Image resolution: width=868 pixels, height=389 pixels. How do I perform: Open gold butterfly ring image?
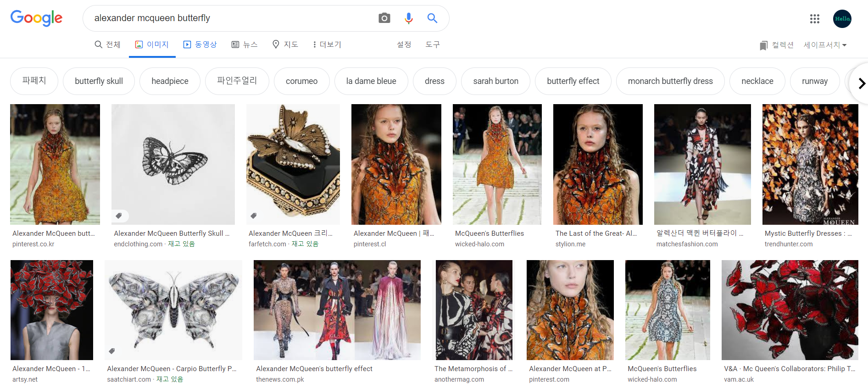(293, 164)
